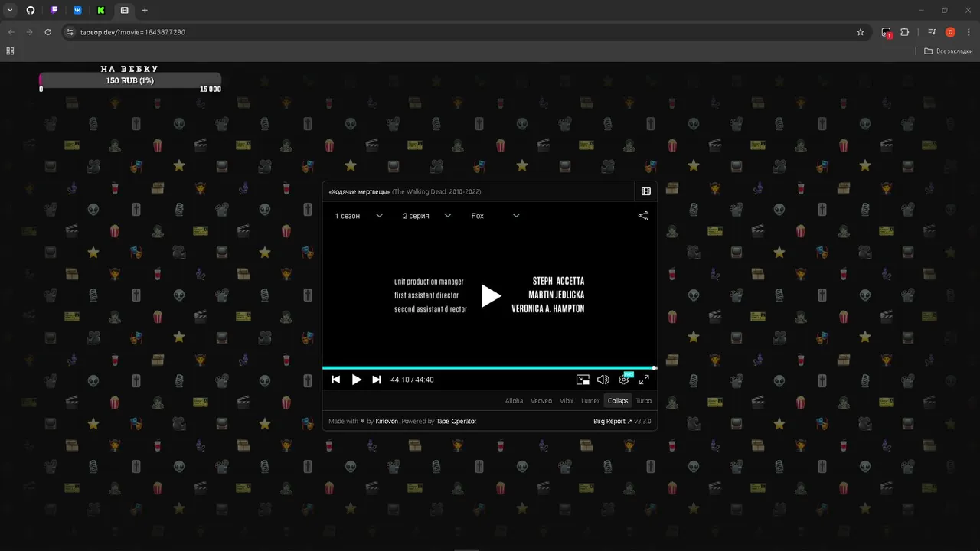The width and height of the screenshot is (980, 551).
Task: Click the donation progress bar showing 150 RUB
Action: (130, 80)
